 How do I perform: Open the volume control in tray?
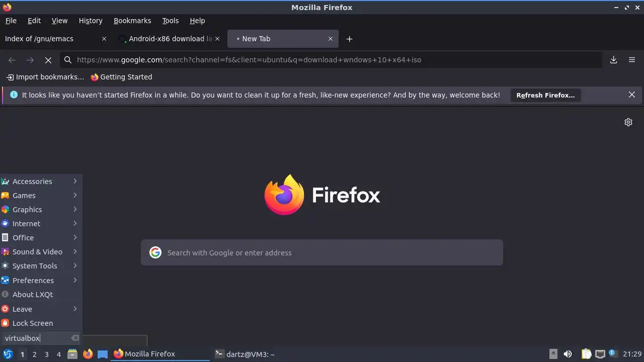568,354
